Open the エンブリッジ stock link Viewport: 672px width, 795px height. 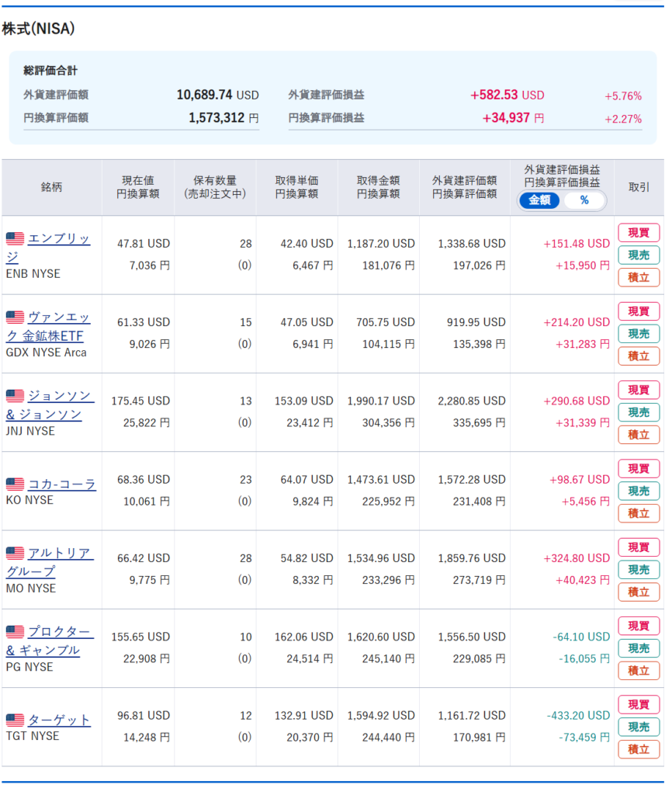click(48, 247)
